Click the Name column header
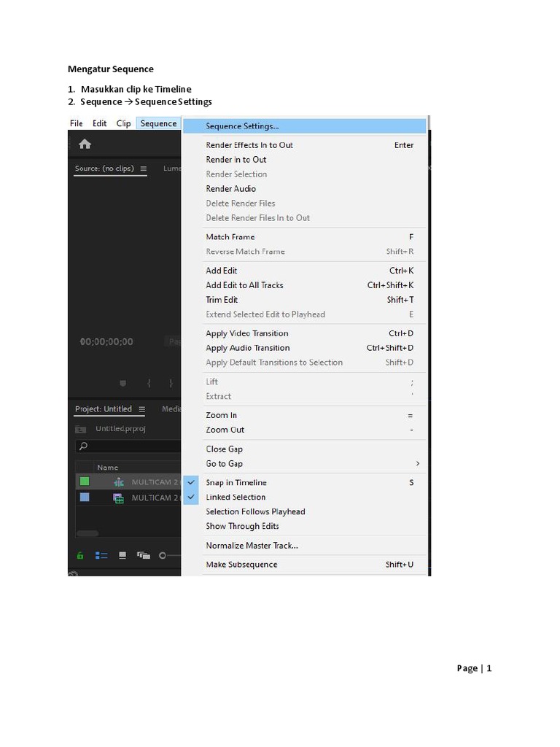The image size is (560, 747). click(108, 468)
